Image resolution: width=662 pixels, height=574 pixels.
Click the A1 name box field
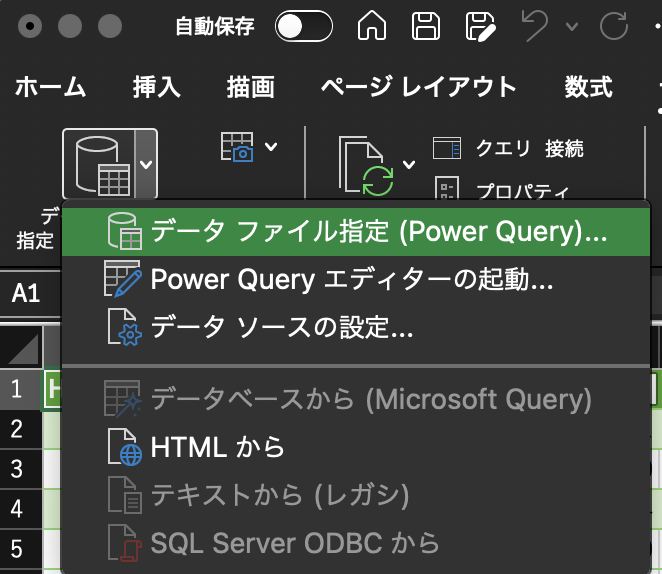pos(30,293)
